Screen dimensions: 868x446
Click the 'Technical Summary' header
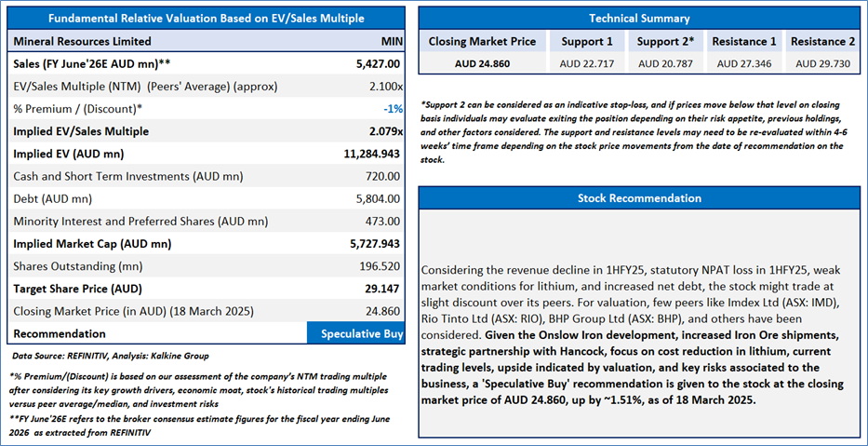(x=639, y=19)
